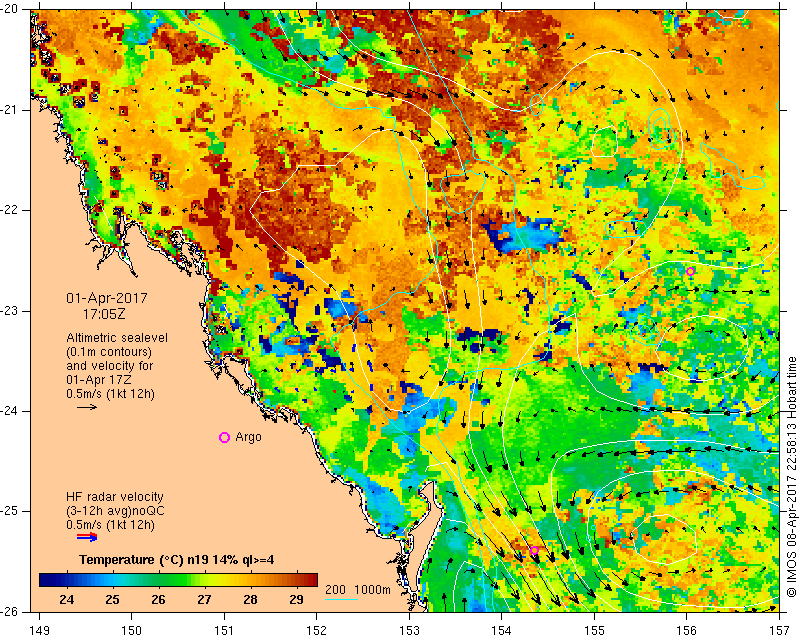
Task: Click the longitude axis label 155
Action: pyautogui.click(x=594, y=630)
